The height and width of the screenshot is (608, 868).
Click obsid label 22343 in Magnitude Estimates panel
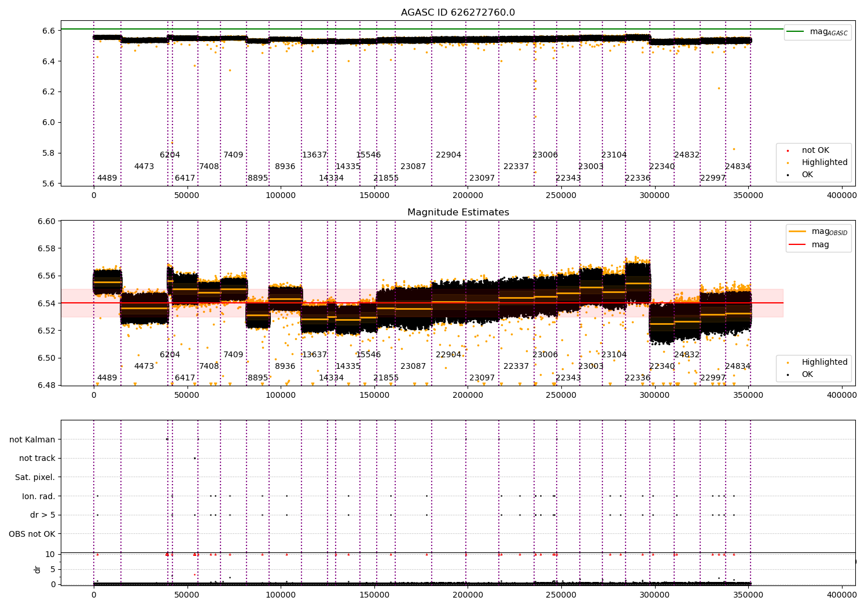point(568,378)
